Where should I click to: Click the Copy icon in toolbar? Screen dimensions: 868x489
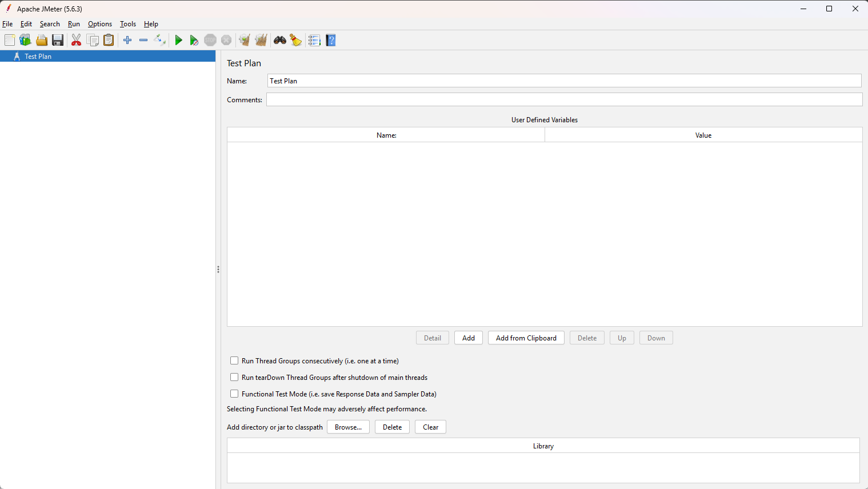(93, 40)
